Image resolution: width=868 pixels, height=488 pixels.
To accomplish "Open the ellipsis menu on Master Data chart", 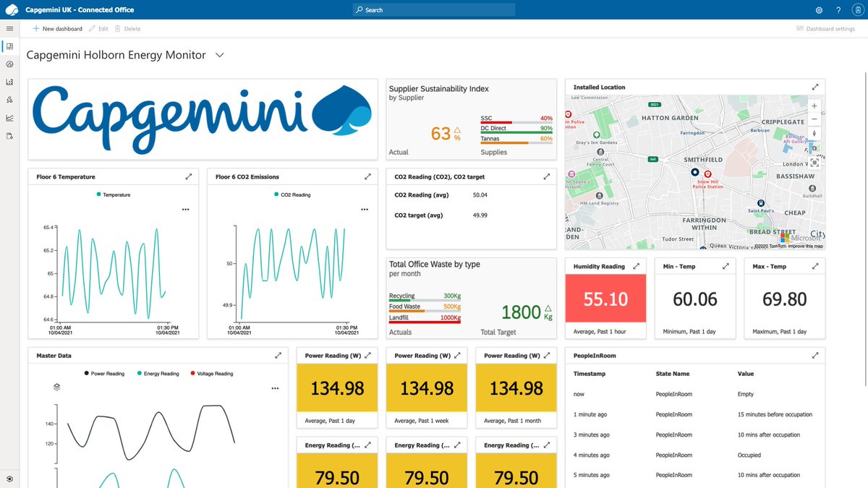I will [275, 388].
